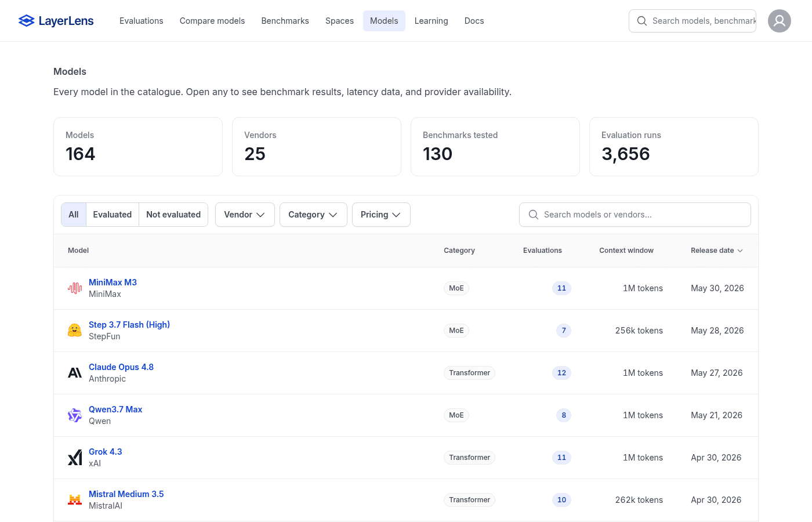The height and width of the screenshot is (522, 812).
Task: Focus the header search models field
Action: [693, 21]
